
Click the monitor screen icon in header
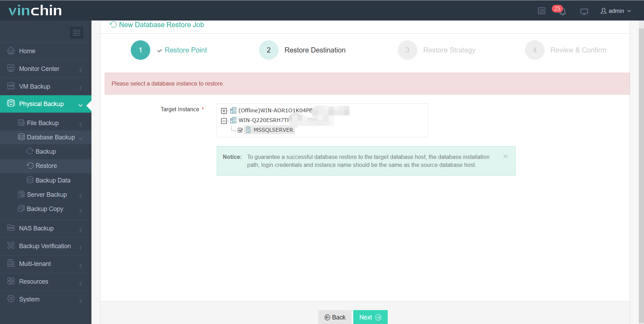[x=584, y=11]
